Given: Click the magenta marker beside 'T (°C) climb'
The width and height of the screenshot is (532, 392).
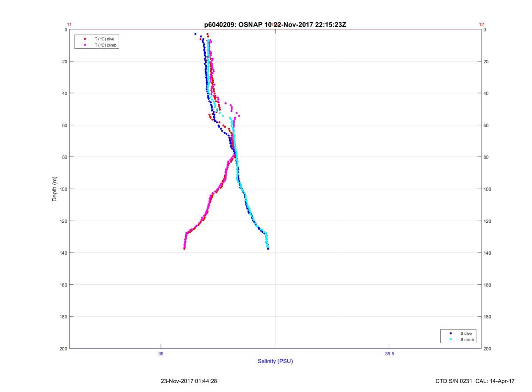Looking at the screenshot, I should [85, 45].
